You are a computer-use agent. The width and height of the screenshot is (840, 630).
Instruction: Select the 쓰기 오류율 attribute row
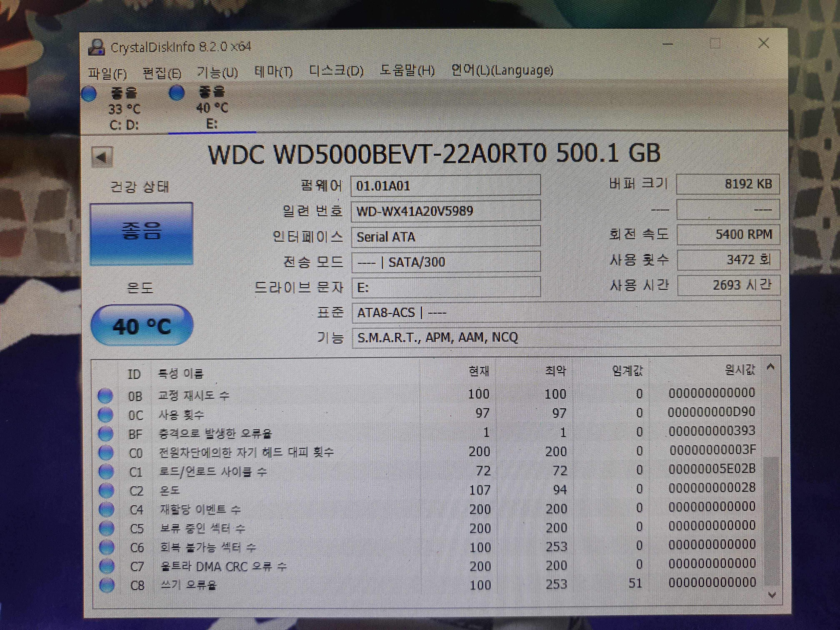[x=428, y=584]
